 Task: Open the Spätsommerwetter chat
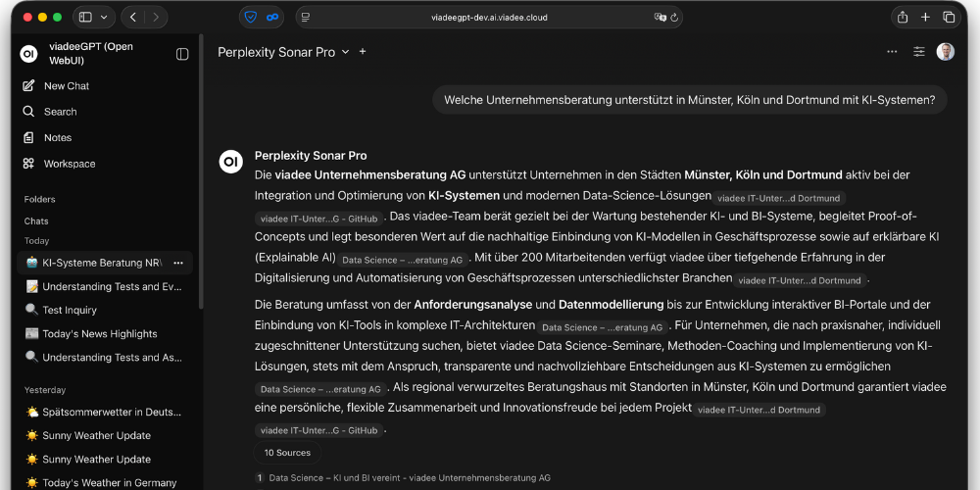pos(111,413)
